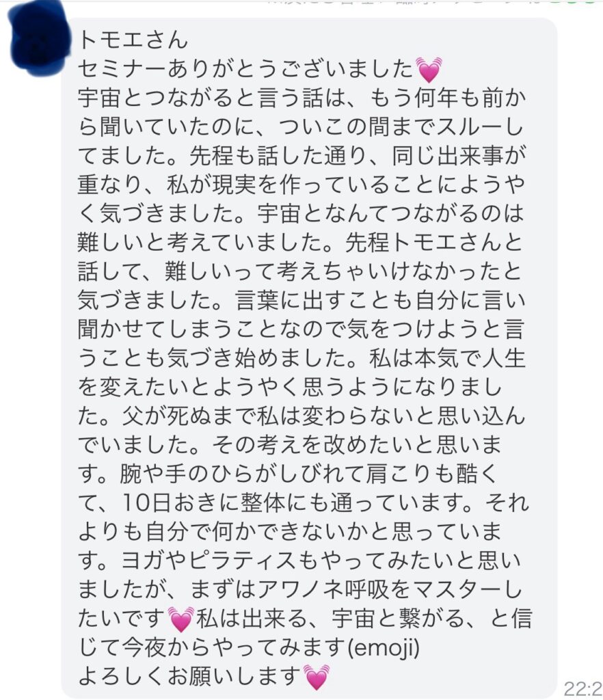Select the (emoji) placeholder text
This screenshot has width=603, height=700.
(x=384, y=647)
